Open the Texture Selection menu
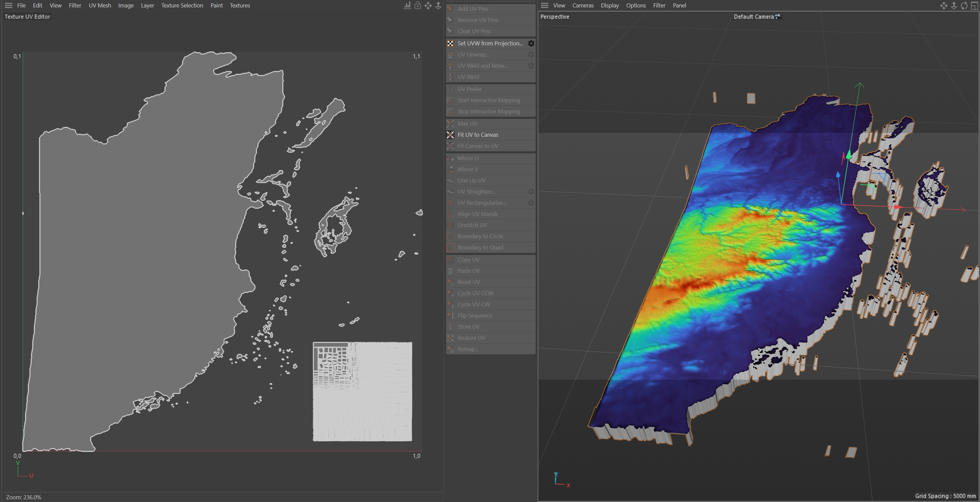This screenshot has height=502, width=980. [x=182, y=5]
